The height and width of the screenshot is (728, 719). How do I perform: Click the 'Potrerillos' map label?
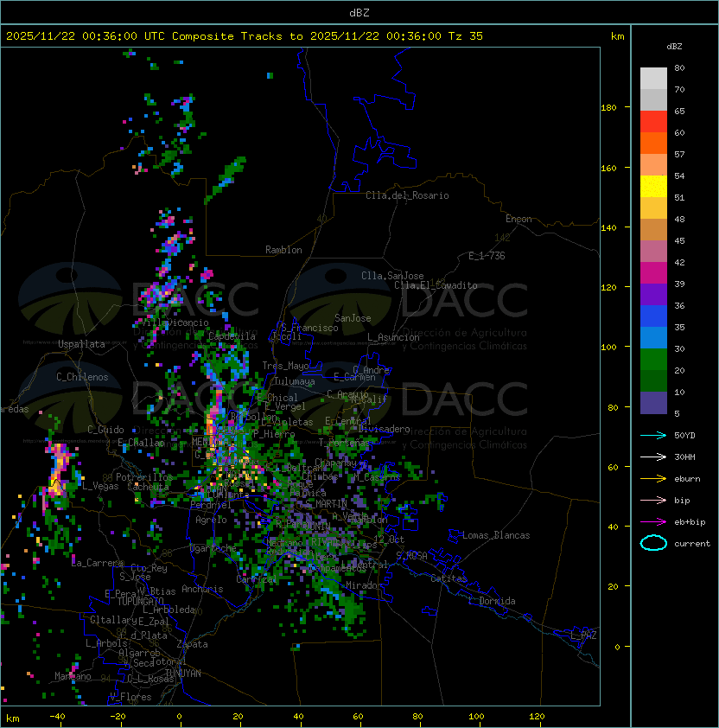tap(144, 477)
